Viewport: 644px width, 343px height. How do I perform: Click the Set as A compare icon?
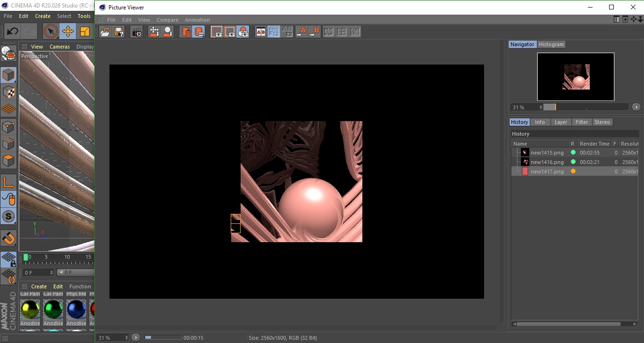click(x=301, y=32)
